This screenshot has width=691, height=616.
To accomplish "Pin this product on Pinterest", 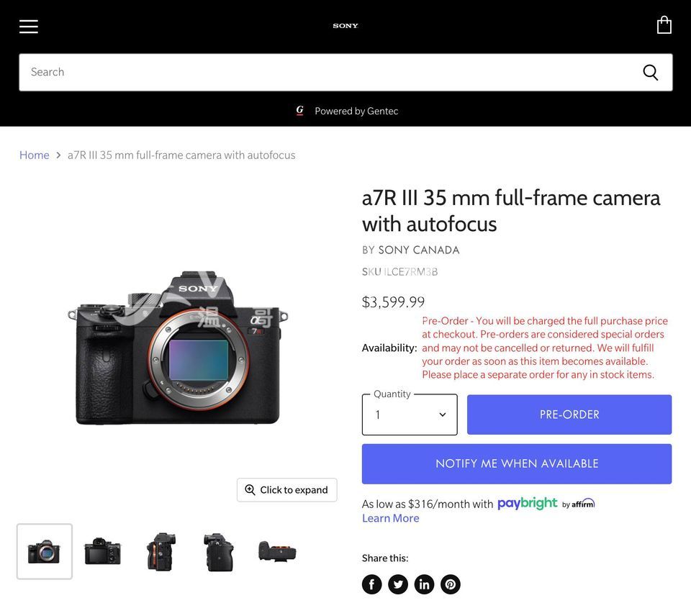I will [451, 584].
